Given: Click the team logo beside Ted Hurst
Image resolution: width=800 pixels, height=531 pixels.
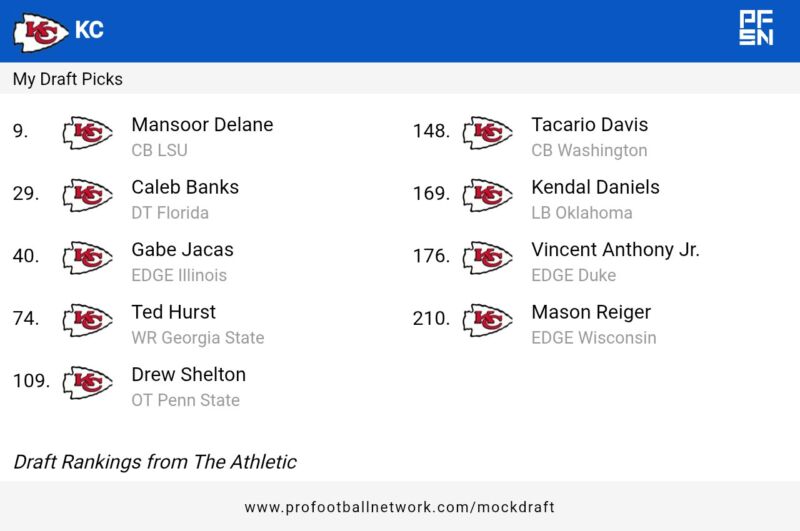Looking at the screenshot, I should click(87, 320).
